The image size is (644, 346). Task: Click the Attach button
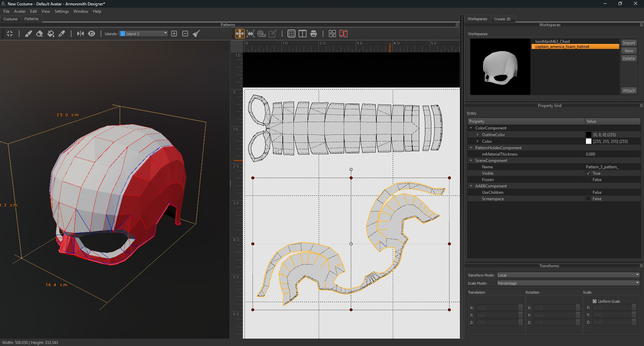(x=629, y=91)
